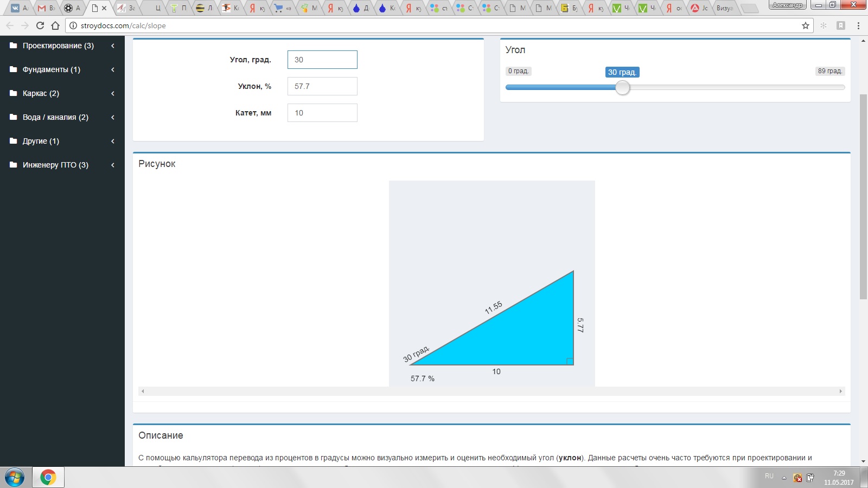Focus the Катет, мм input field
868x488 pixels.
[x=322, y=113]
